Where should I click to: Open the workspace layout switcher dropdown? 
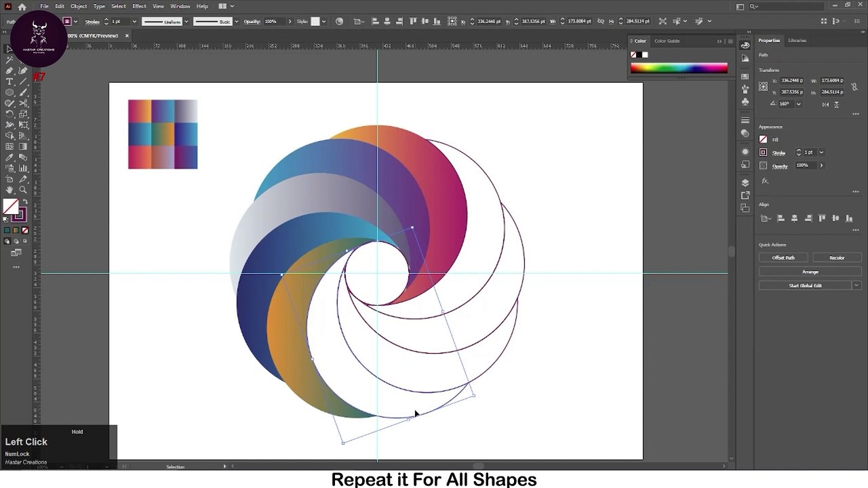225,6
